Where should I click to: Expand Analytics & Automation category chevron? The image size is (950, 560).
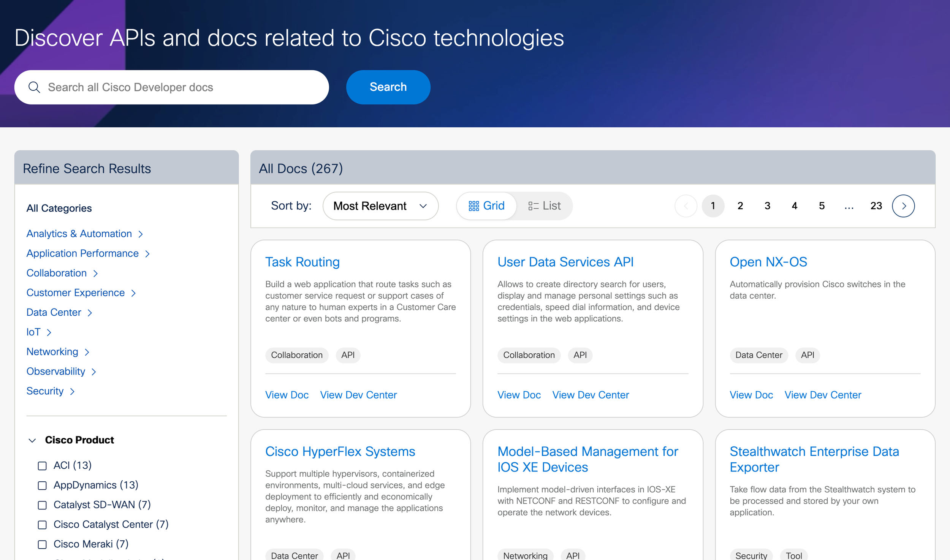click(x=141, y=234)
